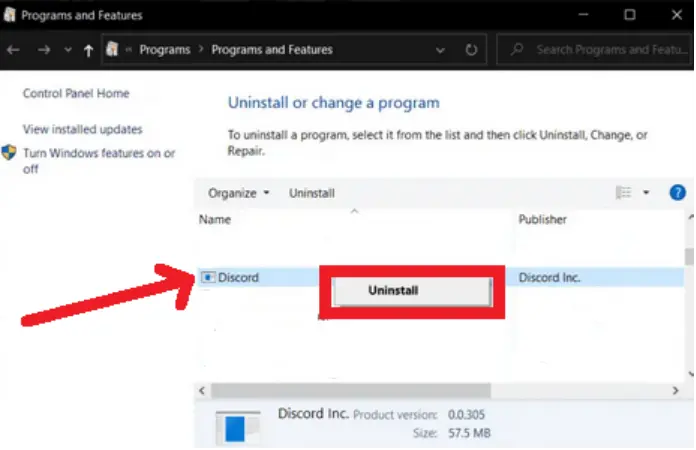Go up one folder level

pyautogui.click(x=88, y=50)
